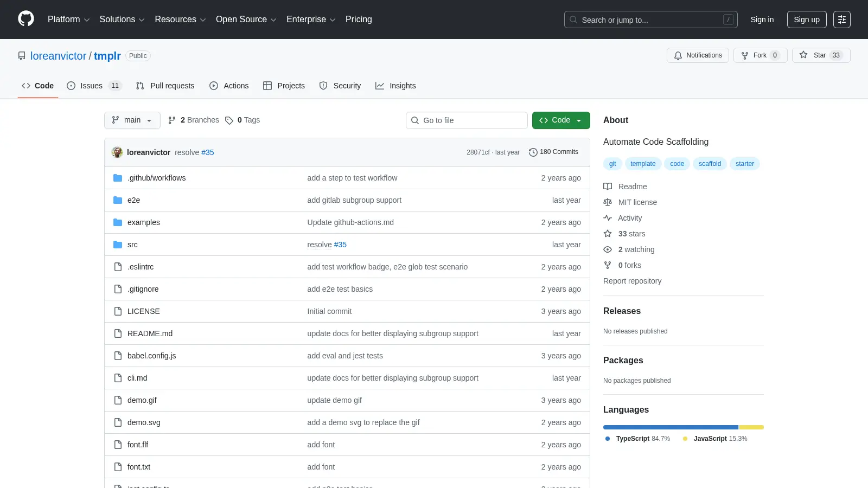Screen dimensions: 868x488
Task: Click the file icon next to .eslintrc
Action: tap(118, 267)
